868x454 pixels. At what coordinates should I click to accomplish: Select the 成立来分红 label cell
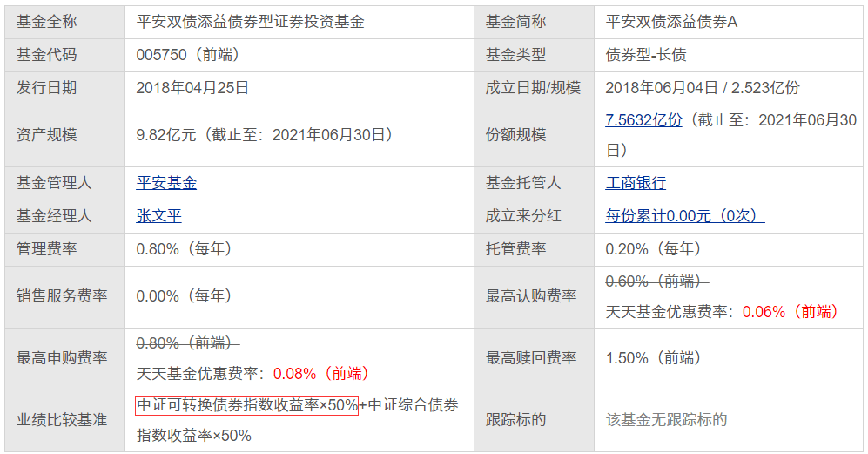point(535,216)
